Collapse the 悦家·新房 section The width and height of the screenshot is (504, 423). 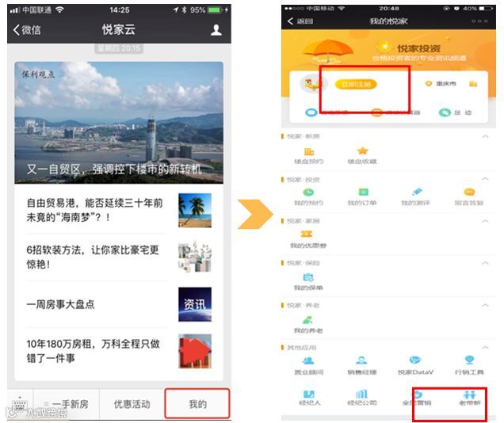[485, 136]
